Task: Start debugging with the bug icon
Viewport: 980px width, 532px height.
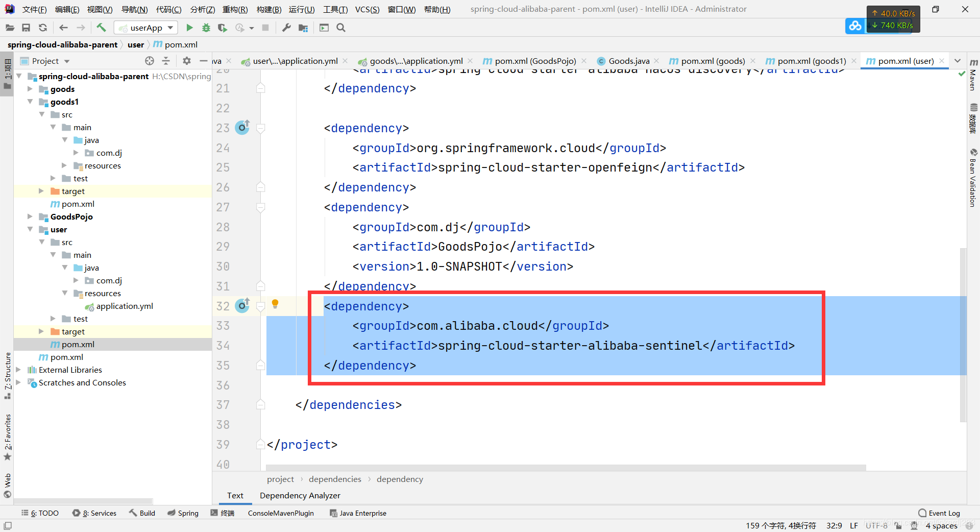Action: [206, 28]
